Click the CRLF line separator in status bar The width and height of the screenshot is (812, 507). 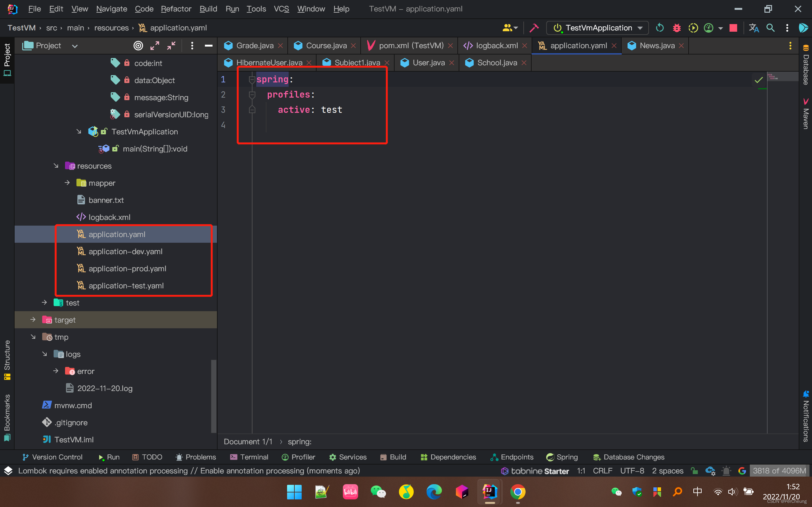602,471
